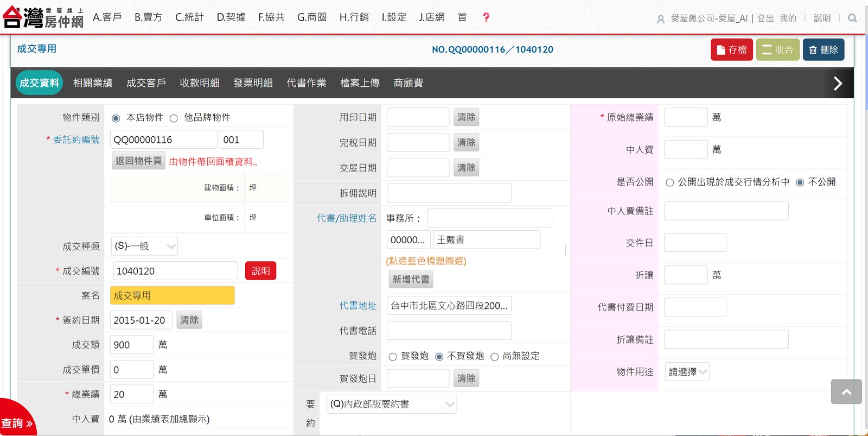Select the 他品牌物件 radio button
Viewport: 868px width, 436px height.
click(174, 118)
